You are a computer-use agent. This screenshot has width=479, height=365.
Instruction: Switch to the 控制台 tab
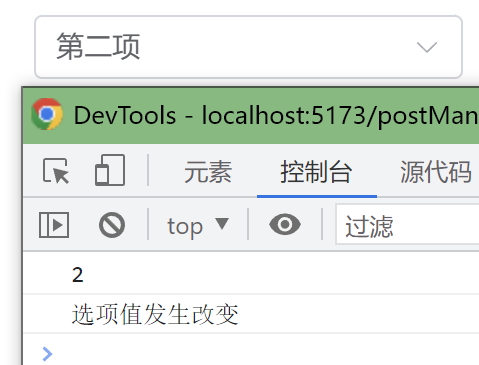pos(316,172)
